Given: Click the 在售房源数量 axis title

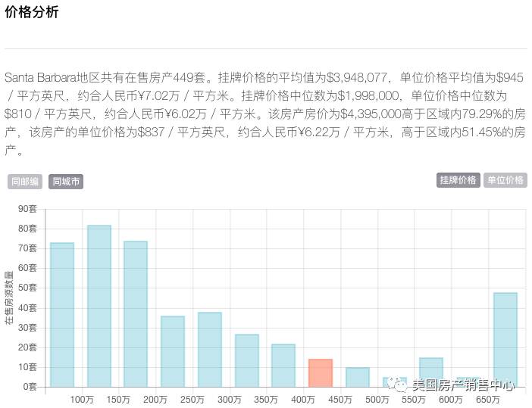Looking at the screenshot, I should point(9,297).
